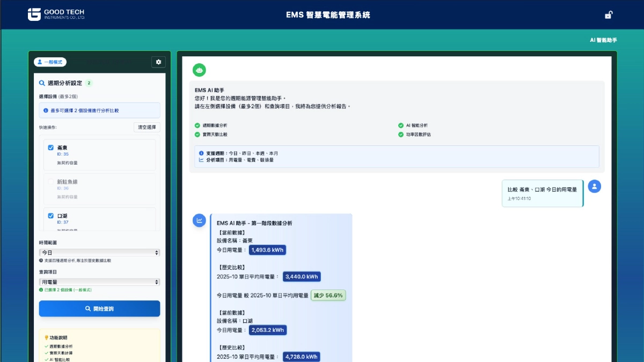The image size is (644, 362).
Task: Click the 減少 56.6% comparison badge
Action: [x=330, y=295]
